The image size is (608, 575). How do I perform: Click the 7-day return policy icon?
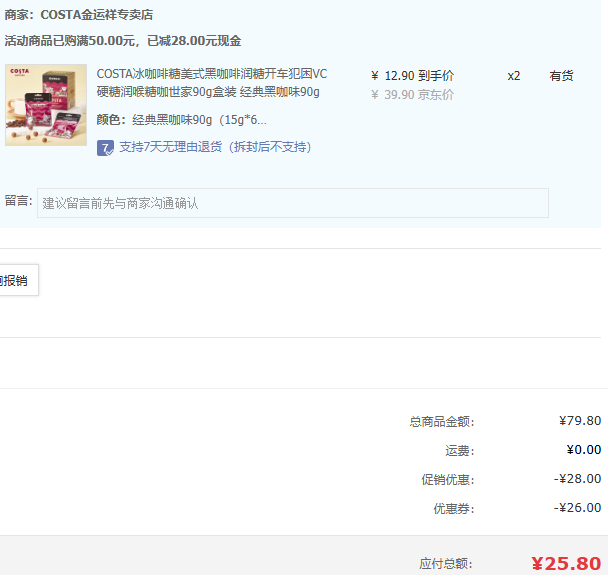pyautogui.click(x=105, y=148)
